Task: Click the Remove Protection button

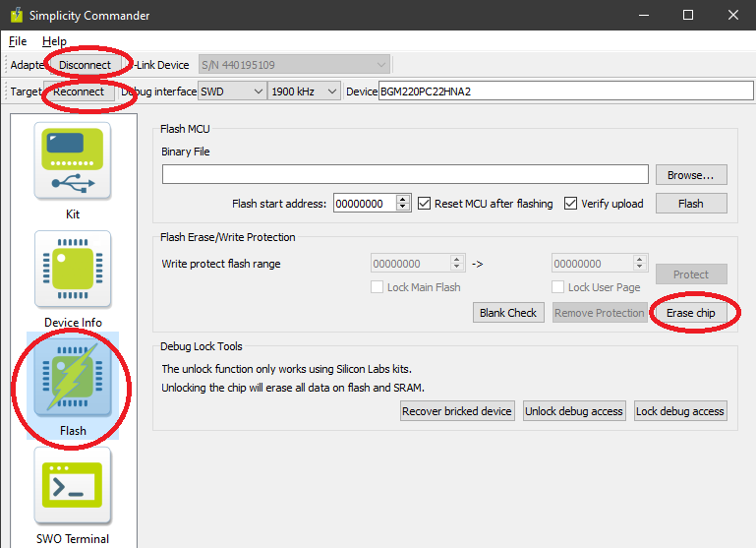Action: (600, 313)
